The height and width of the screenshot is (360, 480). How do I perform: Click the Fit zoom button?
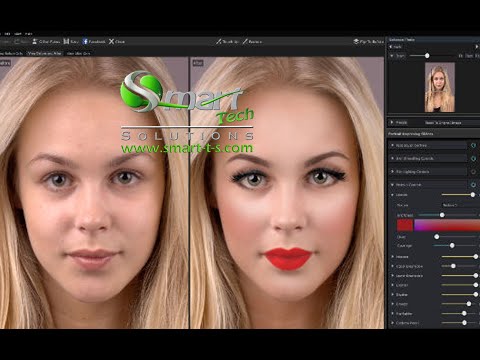pyautogui.click(x=461, y=56)
